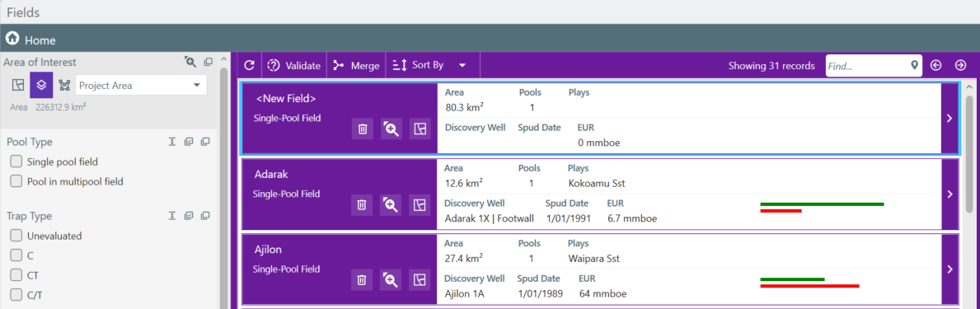The height and width of the screenshot is (309, 980).
Task: Click the filter panel vertical scrollbar
Action: 223,187
